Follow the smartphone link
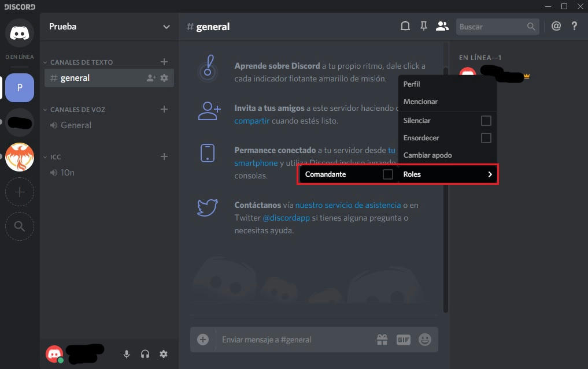 [256, 163]
